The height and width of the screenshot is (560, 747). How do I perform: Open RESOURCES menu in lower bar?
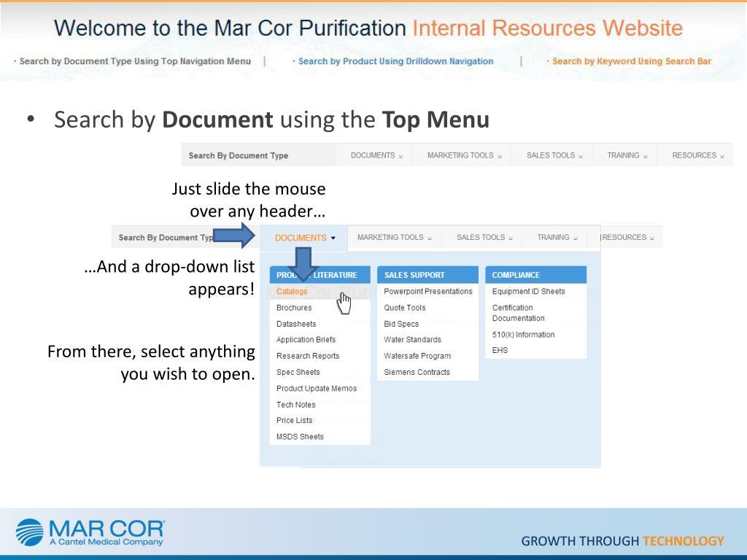point(628,237)
